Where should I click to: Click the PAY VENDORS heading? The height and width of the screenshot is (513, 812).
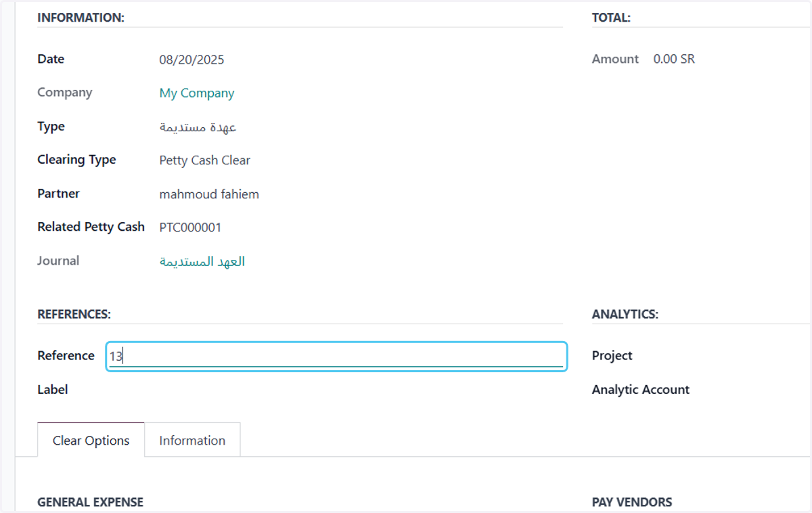pos(632,502)
